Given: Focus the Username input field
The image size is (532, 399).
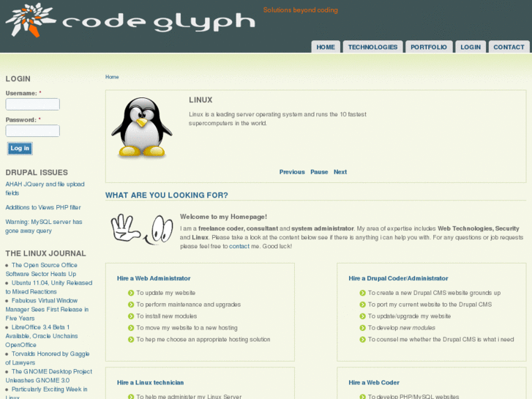Looking at the screenshot, I should 33,105.
